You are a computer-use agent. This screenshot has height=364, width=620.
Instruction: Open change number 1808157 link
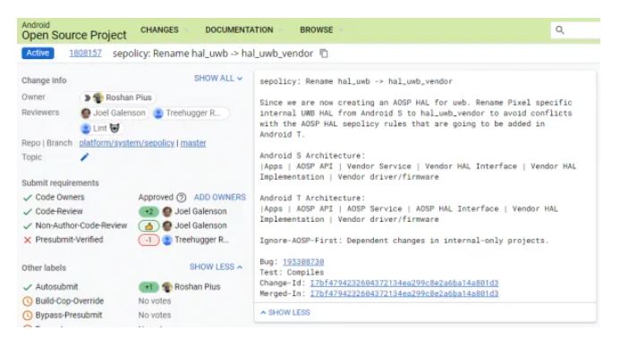pyautogui.click(x=85, y=53)
